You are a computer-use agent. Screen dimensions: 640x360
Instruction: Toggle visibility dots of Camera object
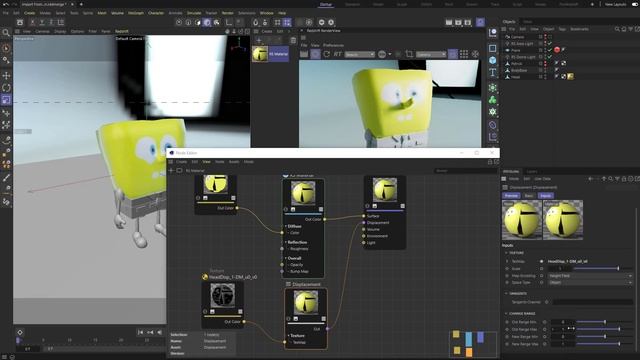pyautogui.click(x=545, y=37)
